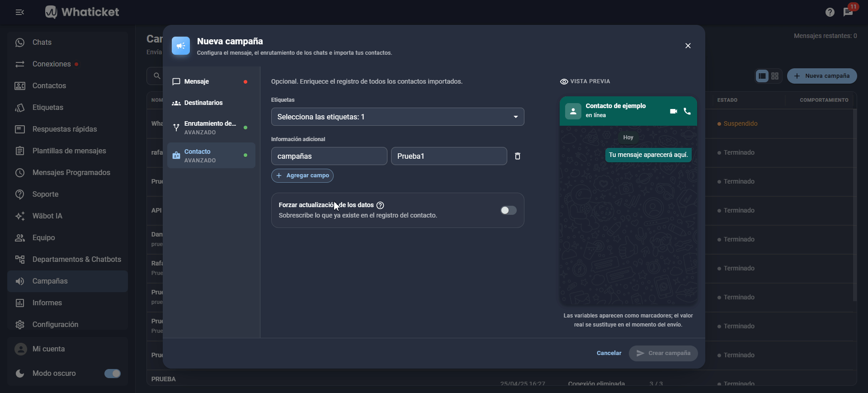Delete the campañas field with the trash icon
The image size is (868, 393).
pos(518,156)
